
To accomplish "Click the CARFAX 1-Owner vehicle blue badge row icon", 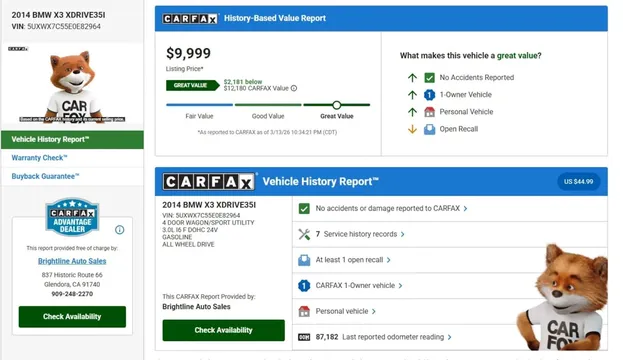I will (x=304, y=285).
